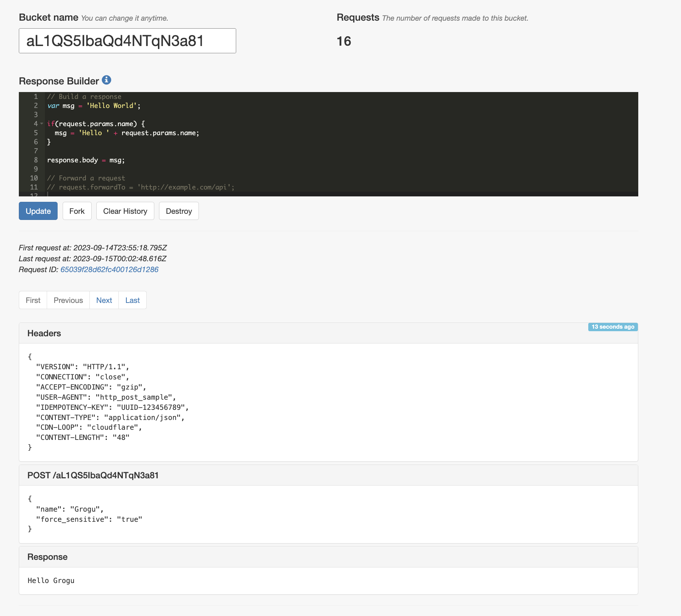
Task: Open the Request ID 65039f28d62fc400126d1286 link
Action: [x=109, y=269]
